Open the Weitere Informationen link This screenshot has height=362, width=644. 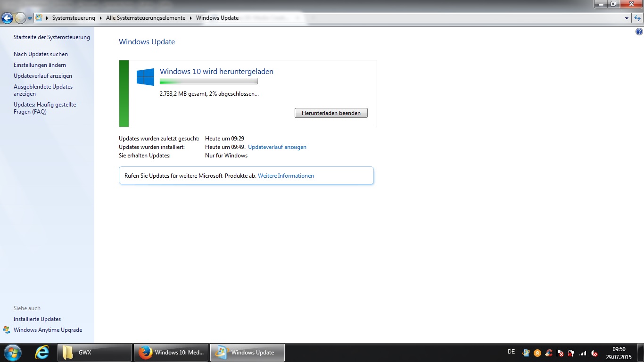[286, 176]
